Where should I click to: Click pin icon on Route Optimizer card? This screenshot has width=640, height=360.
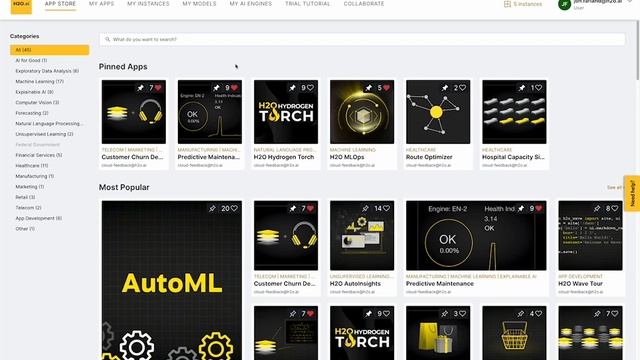tap(445, 88)
